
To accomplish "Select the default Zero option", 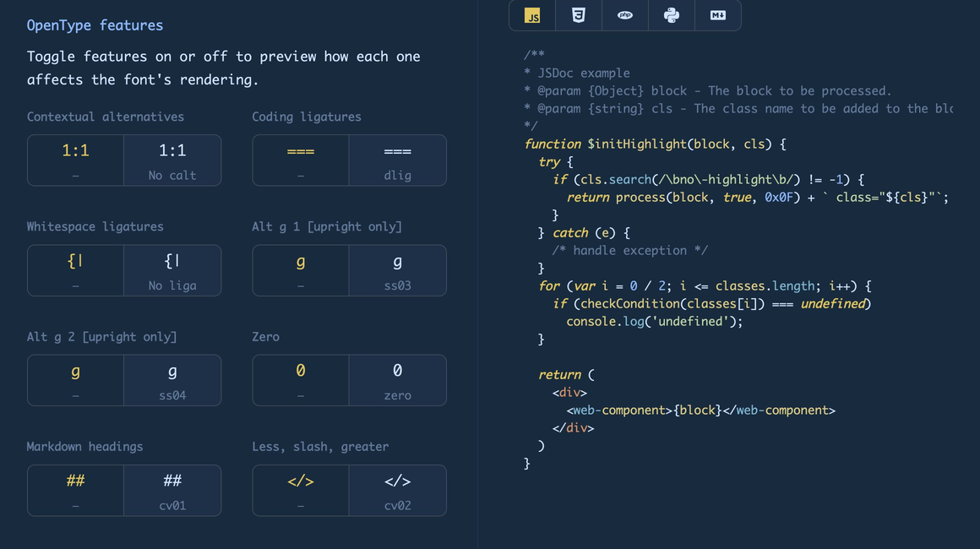I will point(301,380).
